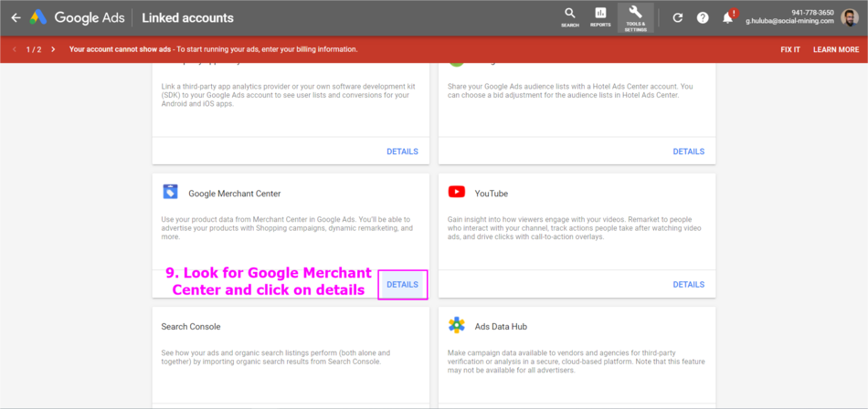Viewport: 868px width, 409px height.
Task: Click the Merchant Center description text
Action: 286,228
